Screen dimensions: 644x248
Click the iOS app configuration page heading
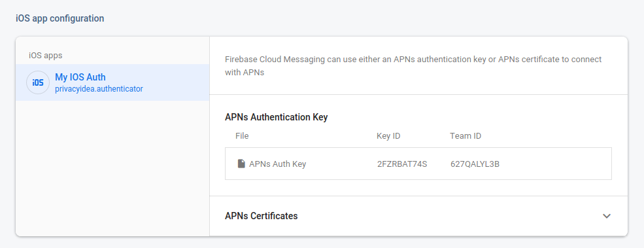(x=60, y=18)
